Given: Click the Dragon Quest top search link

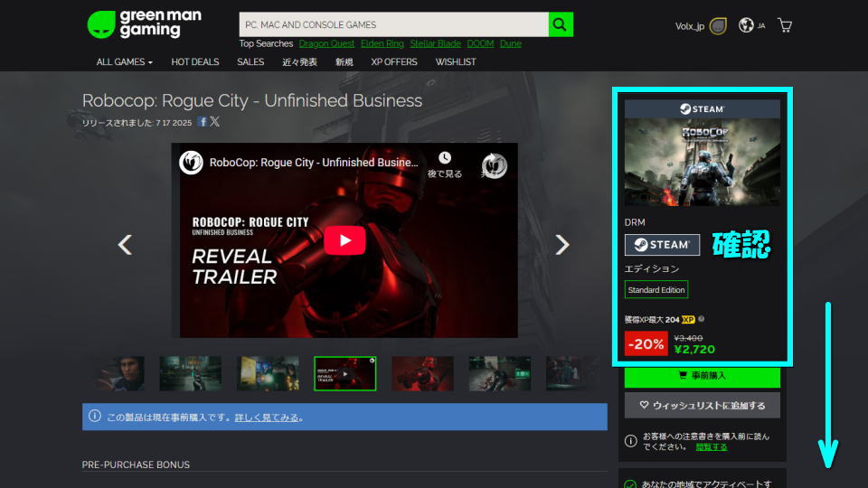Looking at the screenshot, I should coord(326,43).
